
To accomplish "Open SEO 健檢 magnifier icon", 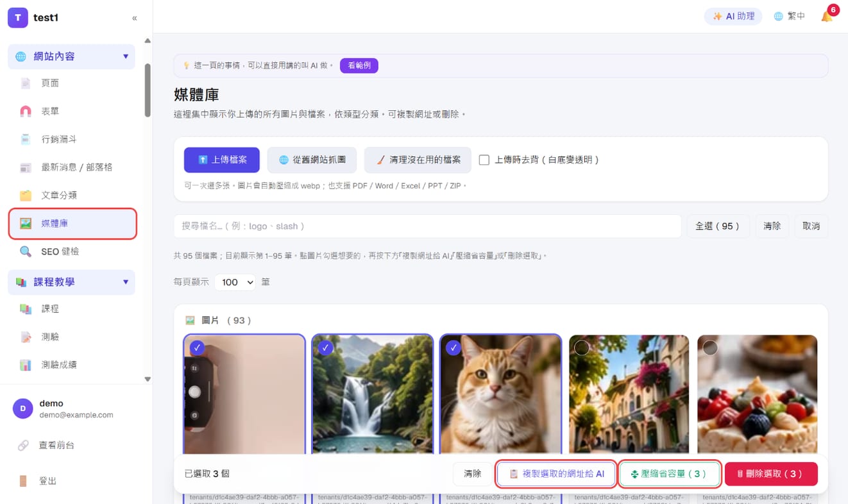I will point(26,252).
